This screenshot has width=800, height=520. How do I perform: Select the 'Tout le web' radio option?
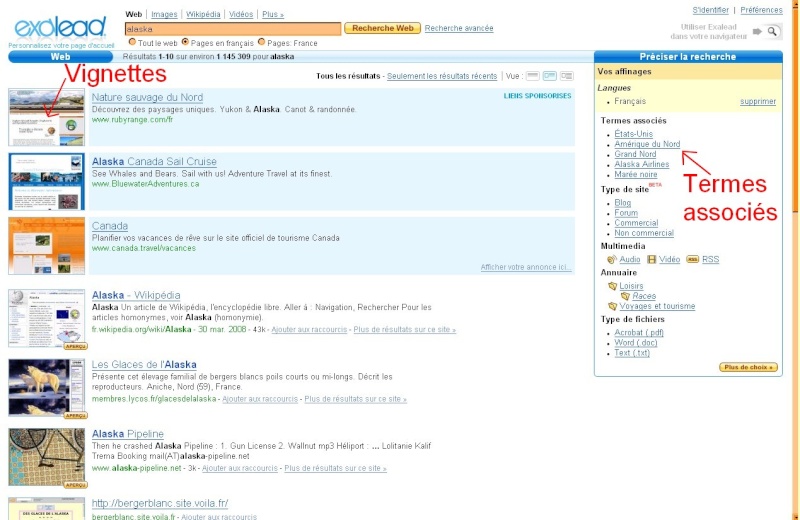pyautogui.click(x=132, y=42)
